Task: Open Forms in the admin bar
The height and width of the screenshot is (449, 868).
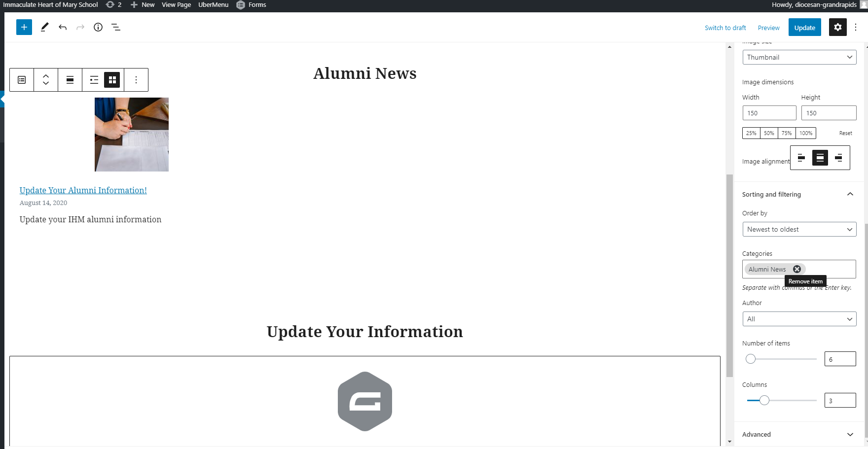Action: point(252,5)
